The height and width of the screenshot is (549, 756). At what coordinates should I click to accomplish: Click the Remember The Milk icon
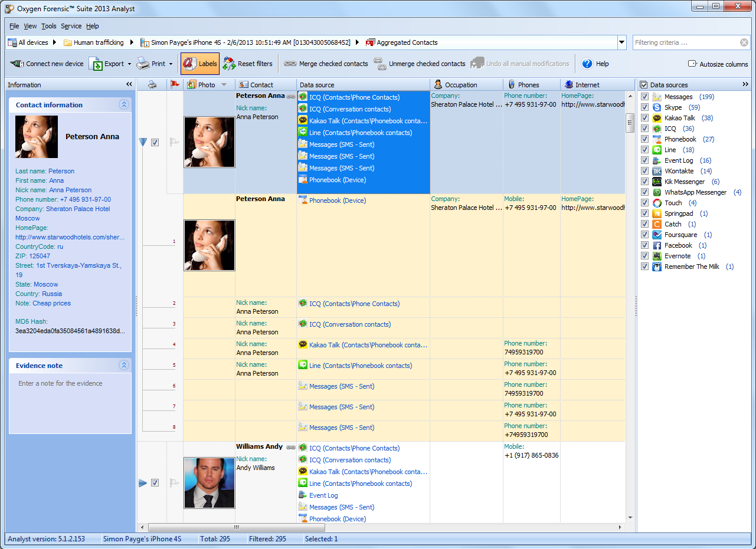657,267
